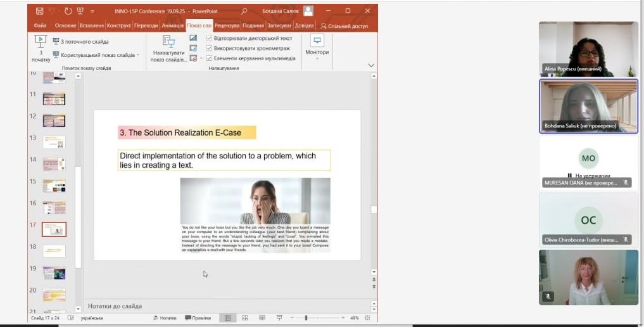Switch to the Рецензування ribbon tab

point(227,26)
